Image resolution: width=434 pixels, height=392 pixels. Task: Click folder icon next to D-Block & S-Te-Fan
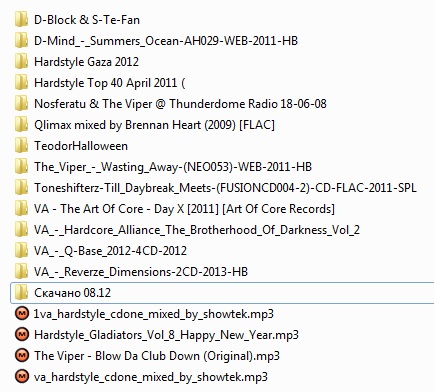click(x=21, y=20)
